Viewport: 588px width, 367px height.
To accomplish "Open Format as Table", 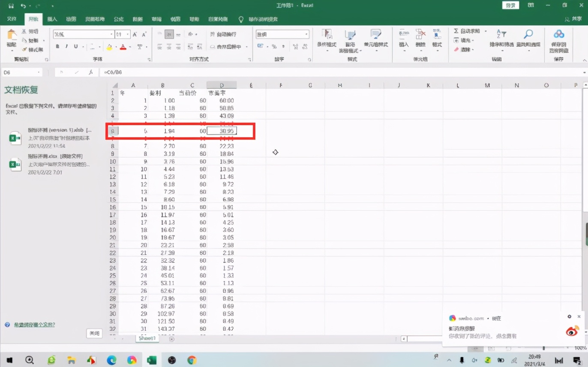I will (350, 41).
